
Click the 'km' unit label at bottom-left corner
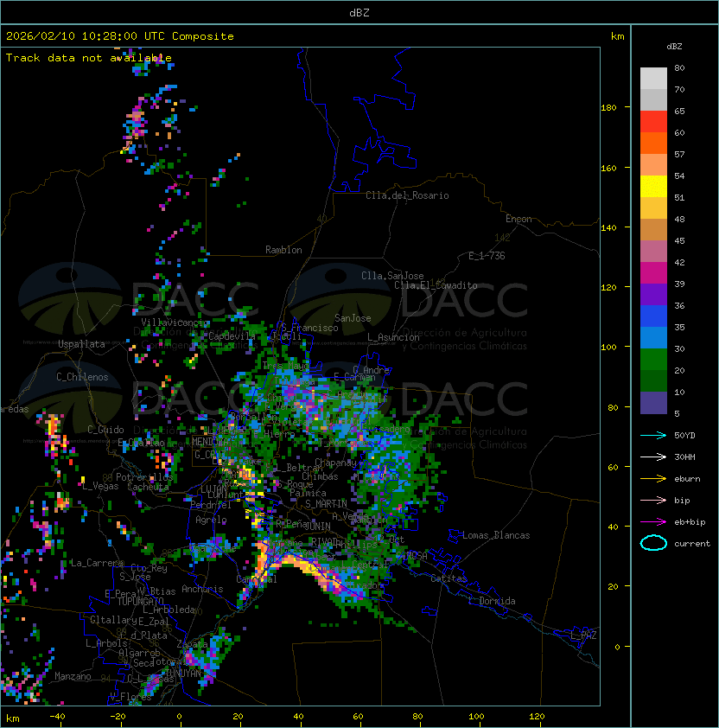(x=13, y=718)
